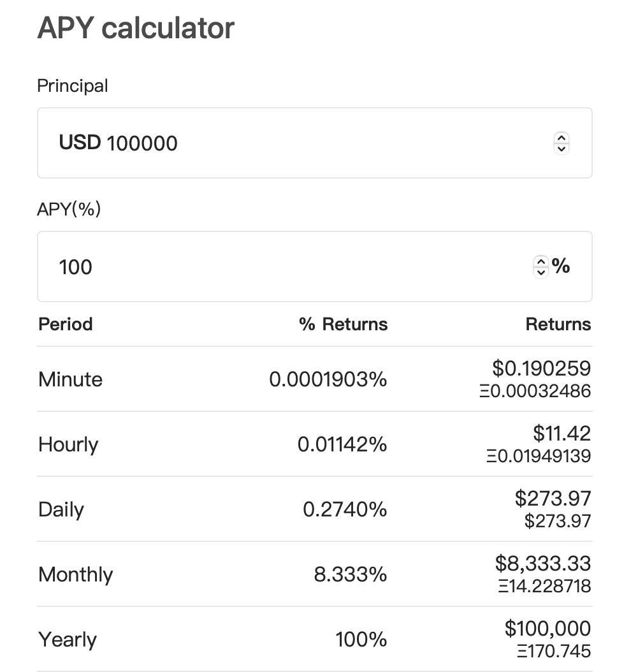
Task: Click the % suffix in APY field
Action: pyautogui.click(x=561, y=267)
